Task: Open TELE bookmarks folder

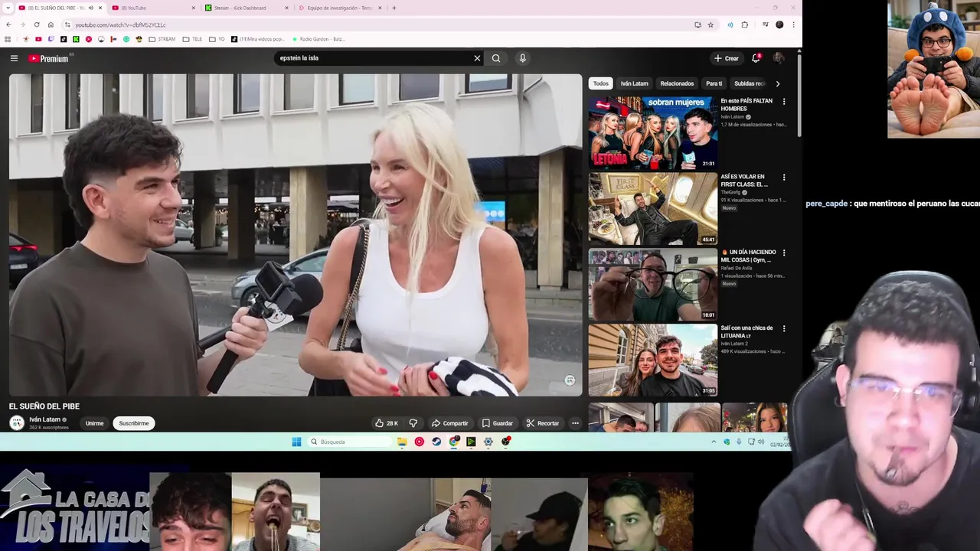Action: pyautogui.click(x=191, y=39)
